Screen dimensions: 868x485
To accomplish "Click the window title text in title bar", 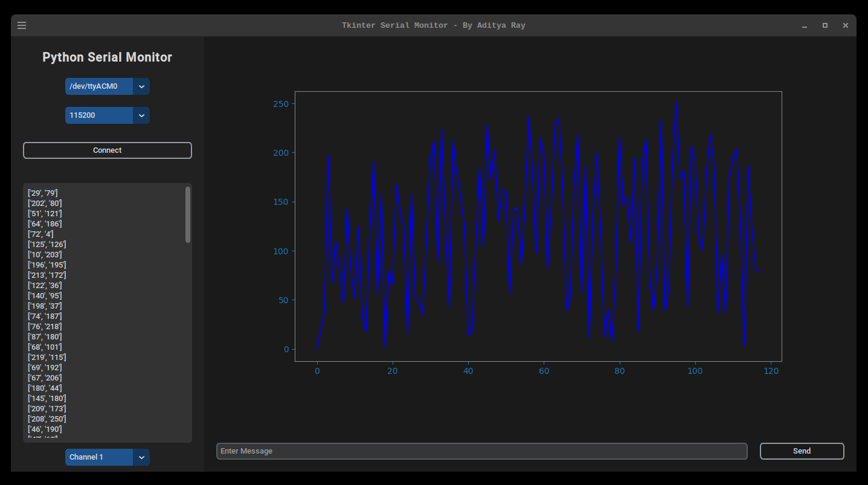I will coord(434,25).
